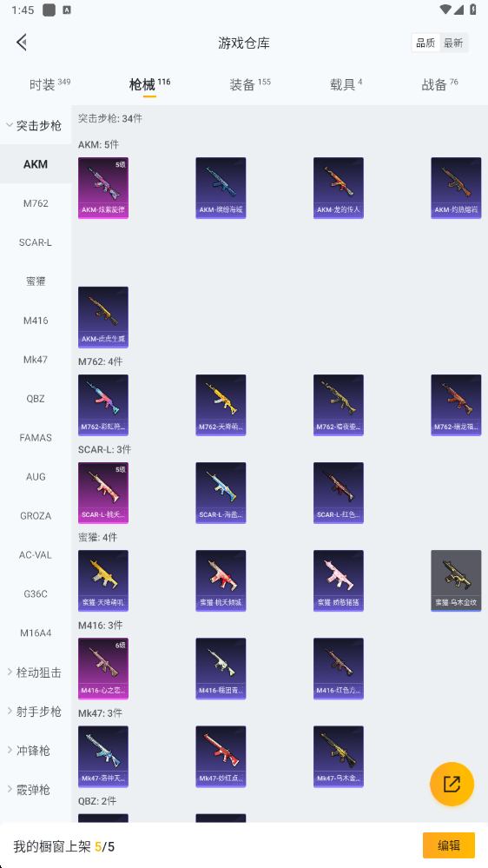
Task: Select the M416-心之恋 level 6 skin
Action: click(103, 668)
